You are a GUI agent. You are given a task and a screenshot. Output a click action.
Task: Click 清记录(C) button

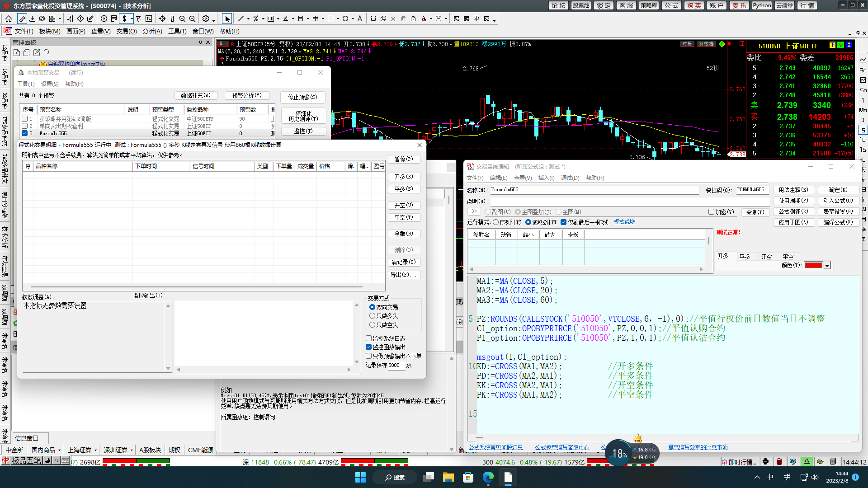(x=404, y=262)
